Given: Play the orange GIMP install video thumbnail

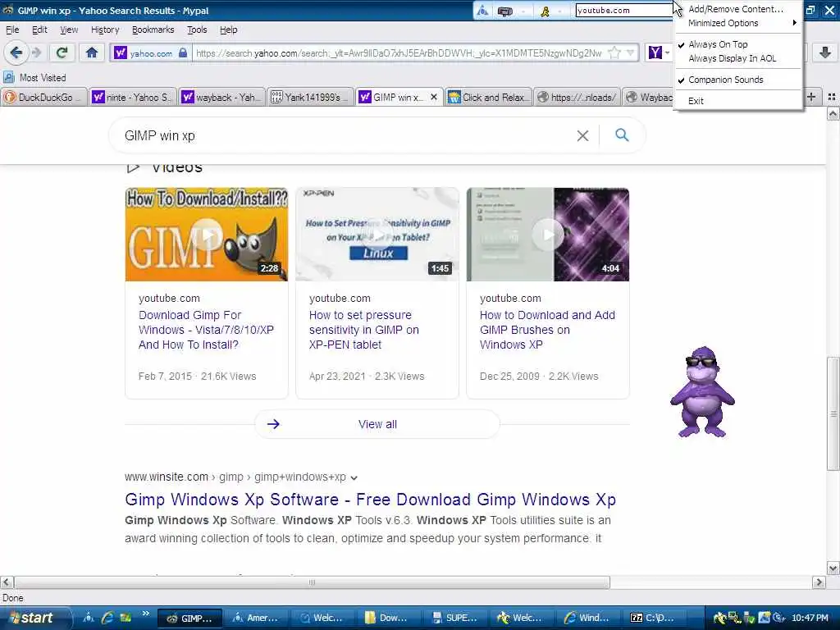Looking at the screenshot, I should click(x=206, y=234).
